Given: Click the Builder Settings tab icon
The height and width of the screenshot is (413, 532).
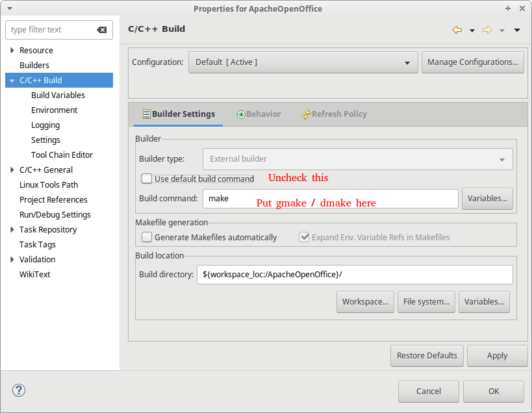Looking at the screenshot, I should tap(147, 114).
